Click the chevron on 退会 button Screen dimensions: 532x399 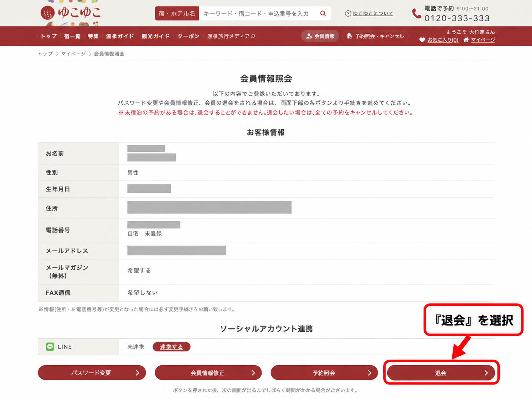click(486, 373)
